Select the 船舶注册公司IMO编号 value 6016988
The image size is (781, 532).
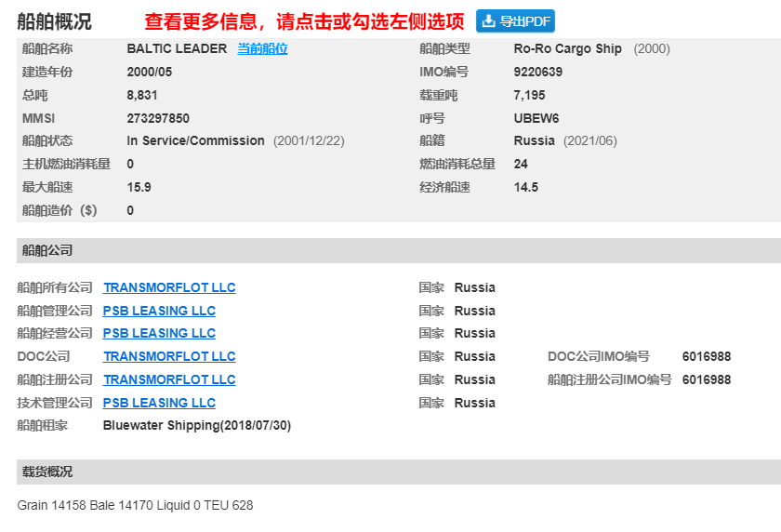coord(707,379)
